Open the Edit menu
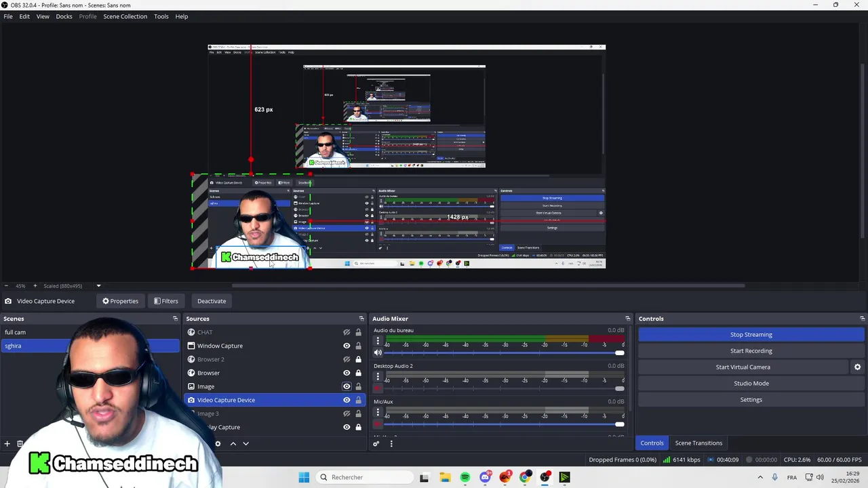 (24, 16)
